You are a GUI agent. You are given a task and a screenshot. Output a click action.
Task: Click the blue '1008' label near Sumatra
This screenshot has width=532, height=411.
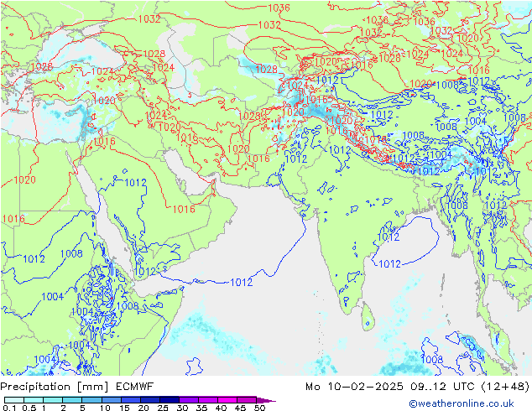pyautogui.click(x=432, y=360)
